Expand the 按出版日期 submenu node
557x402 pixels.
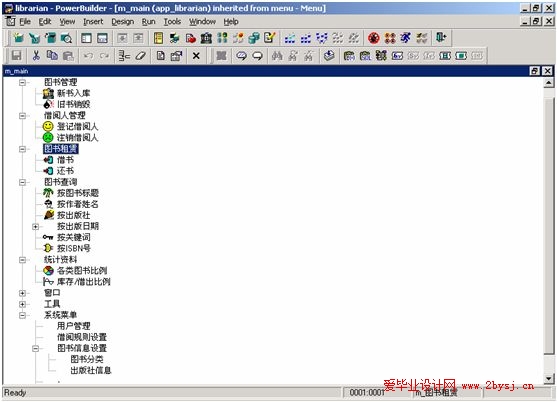tap(36, 226)
